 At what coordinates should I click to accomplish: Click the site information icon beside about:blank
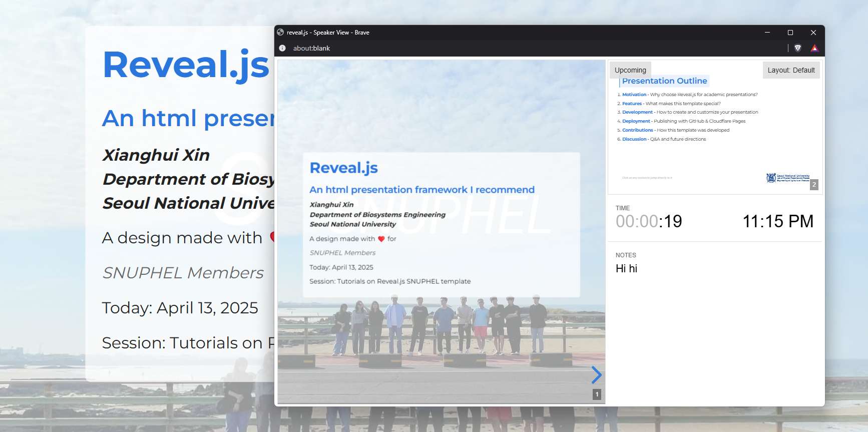pyautogui.click(x=282, y=48)
